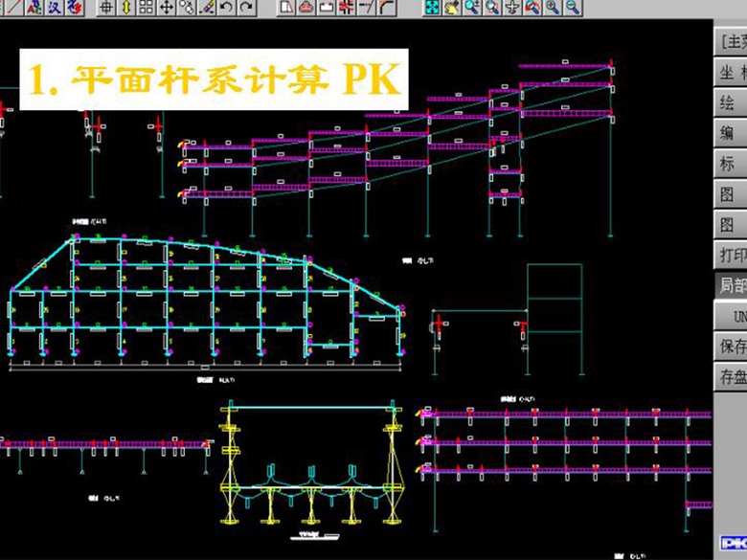Expand the 绘 drawing side menu

coord(733,103)
